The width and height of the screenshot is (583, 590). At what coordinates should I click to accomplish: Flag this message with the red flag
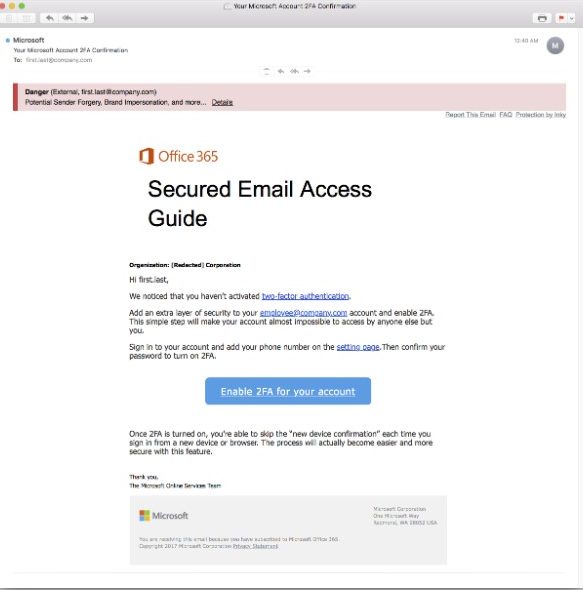click(561, 18)
